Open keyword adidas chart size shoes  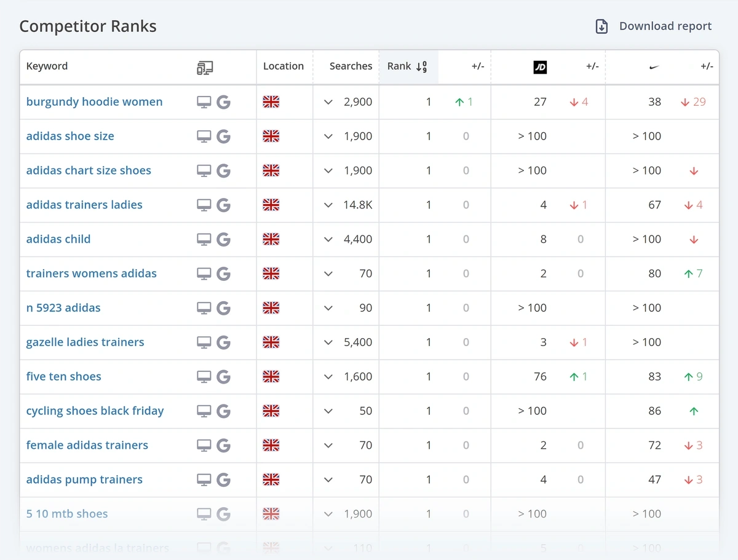[x=89, y=171]
